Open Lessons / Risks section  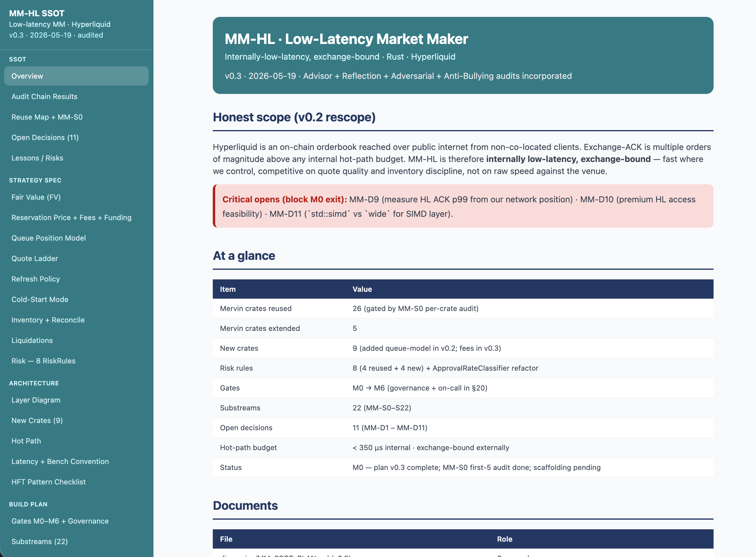[76, 158]
